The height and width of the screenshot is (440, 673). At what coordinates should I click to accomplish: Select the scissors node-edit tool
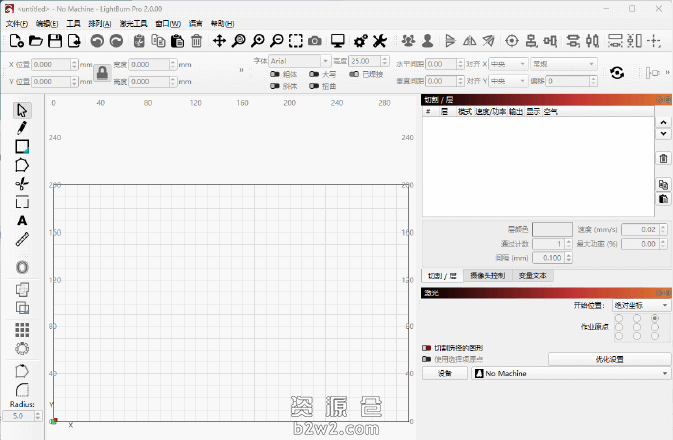[x=22, y=183]
